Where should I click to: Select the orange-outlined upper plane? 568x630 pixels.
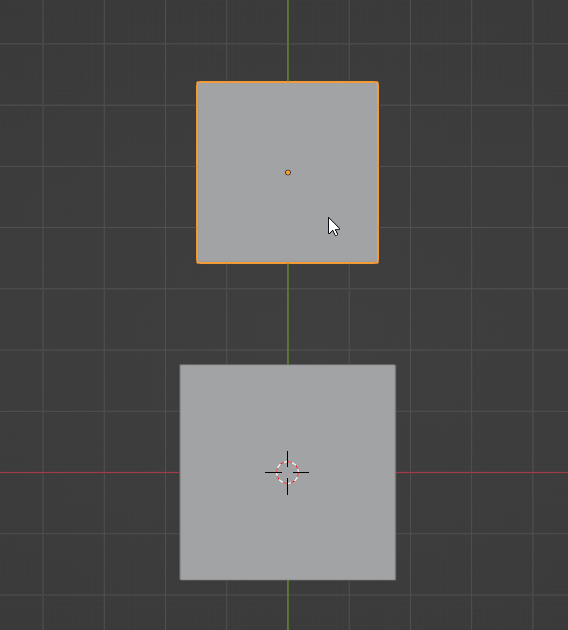(287, 172)
